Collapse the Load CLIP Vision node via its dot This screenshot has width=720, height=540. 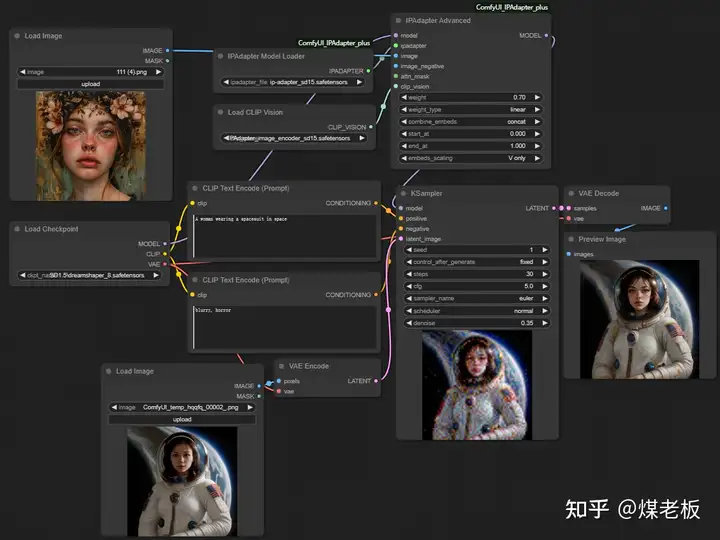pos(220,112)
